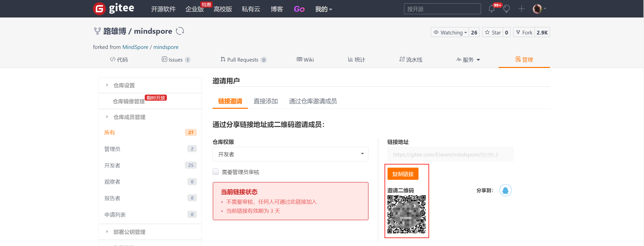Open the 统计 tab
The height and width of the screenshot is (246, 644).
(x=357, y=60)
